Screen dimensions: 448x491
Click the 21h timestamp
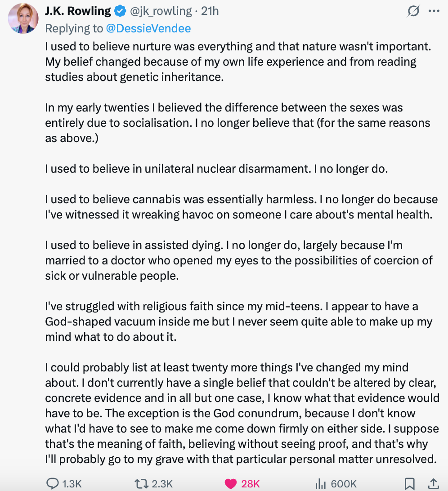(x=210, y=11)
